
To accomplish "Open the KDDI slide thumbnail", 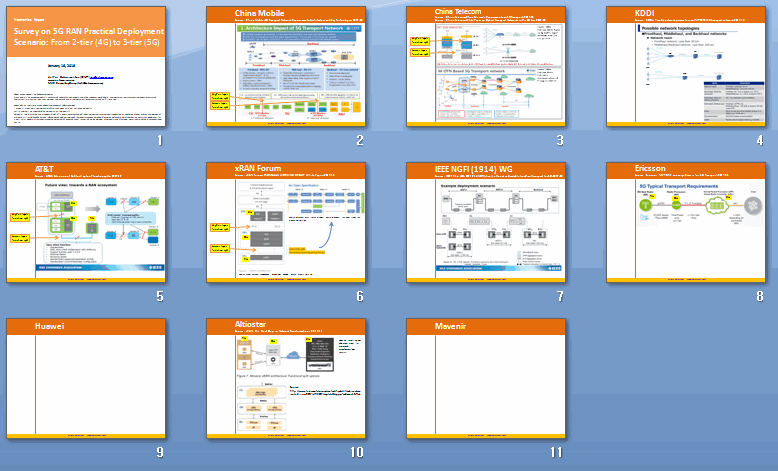I will (686, 67).
